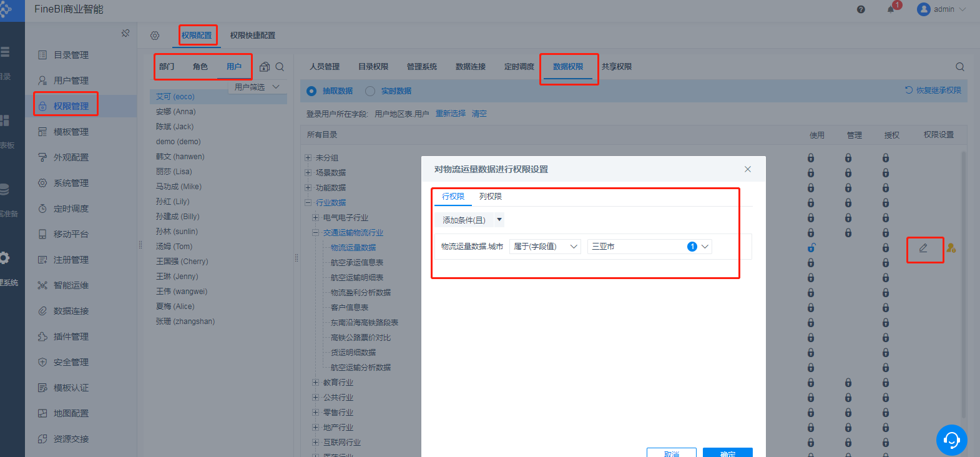Screen dimensions: 980x457
Task: Open the 共享权限 tab
Action: tap(617, 67)
